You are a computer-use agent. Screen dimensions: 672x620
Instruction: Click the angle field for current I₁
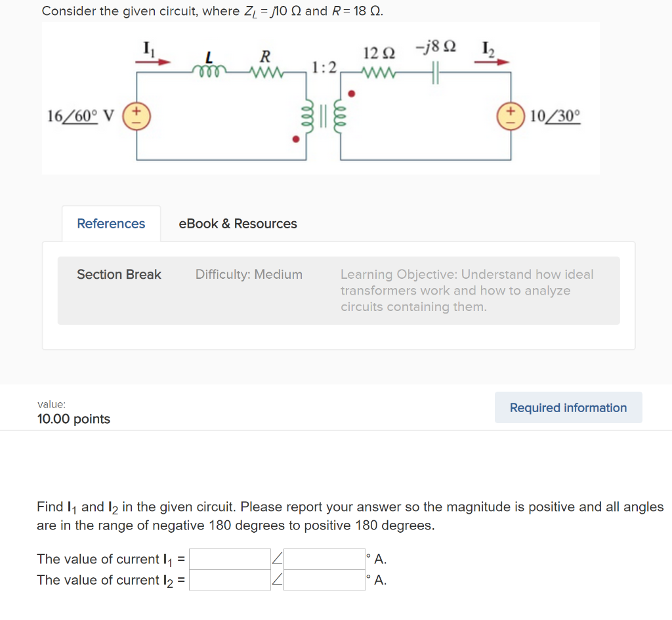324,559
